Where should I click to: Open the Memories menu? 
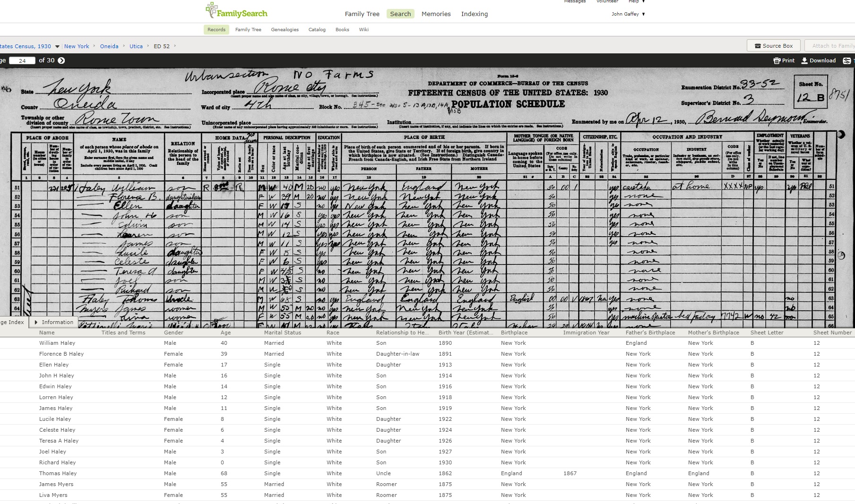point(436,14)
